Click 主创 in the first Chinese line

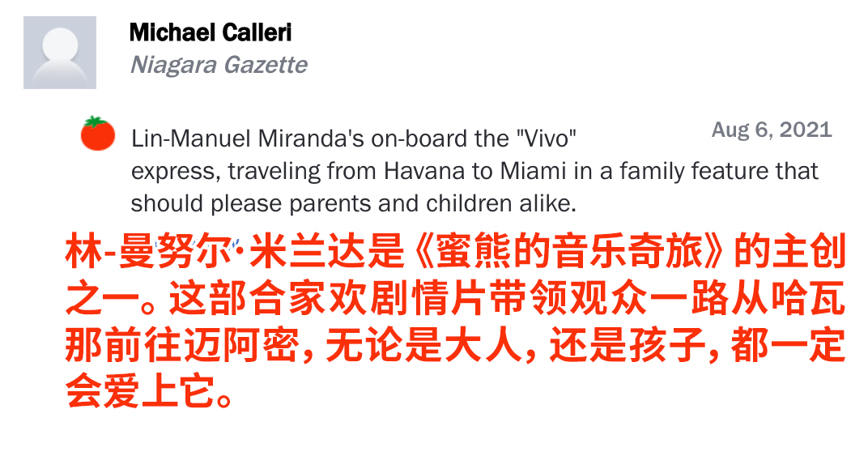tap(817, 256)
